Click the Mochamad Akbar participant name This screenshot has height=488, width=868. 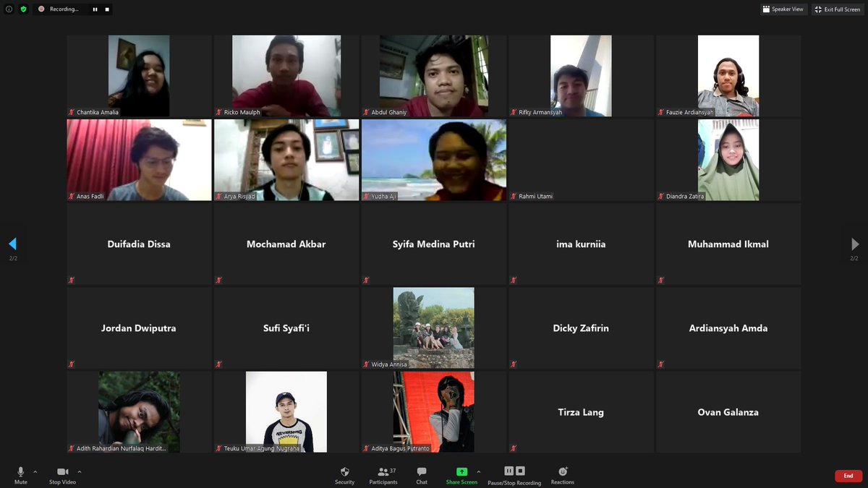[286, 244]
